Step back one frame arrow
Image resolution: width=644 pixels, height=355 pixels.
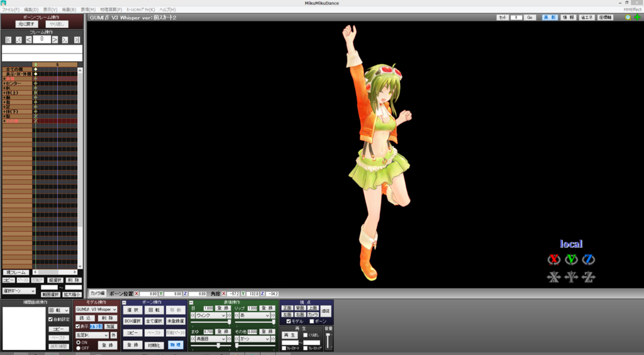click(x=29, y=40)
